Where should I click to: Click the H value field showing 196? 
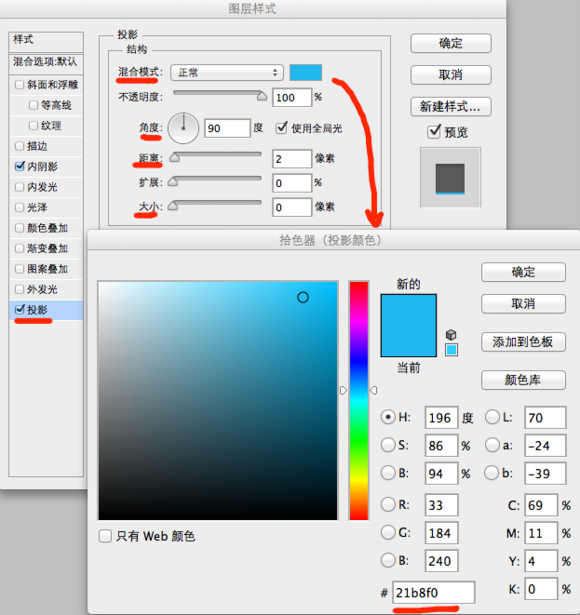441,417
